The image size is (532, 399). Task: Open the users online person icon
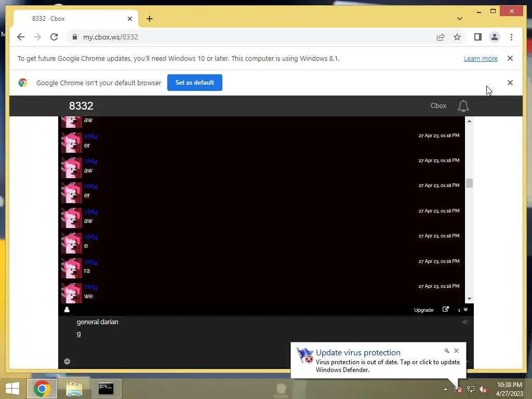click(67, 310)
